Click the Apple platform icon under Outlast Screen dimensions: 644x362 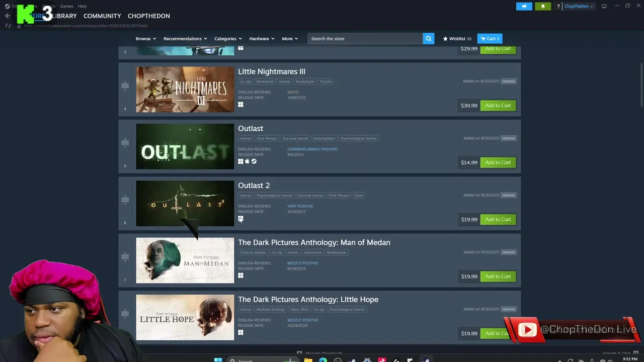coord(247,161)
